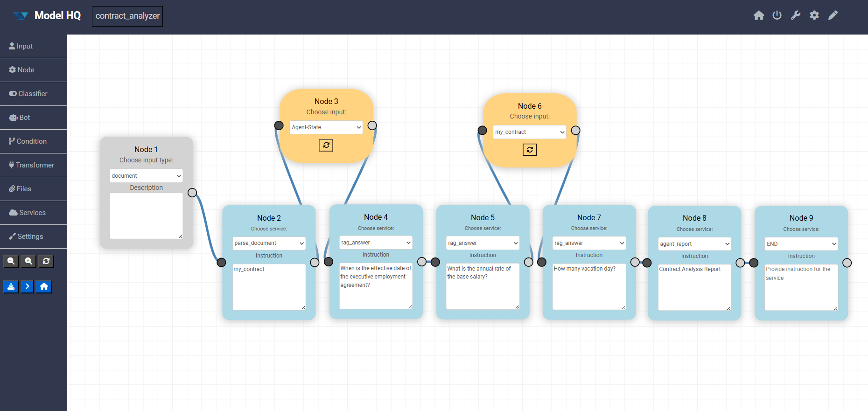
Task: Open the wrench tools icon
Action: 796,15
